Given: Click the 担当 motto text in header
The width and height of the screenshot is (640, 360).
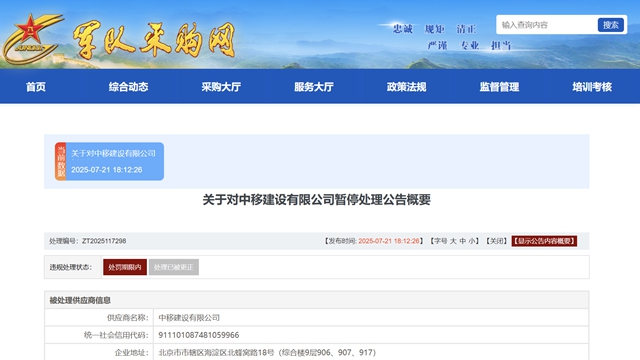Looking at the screenshot, I should pyautogui.click(x=501, y=45).
